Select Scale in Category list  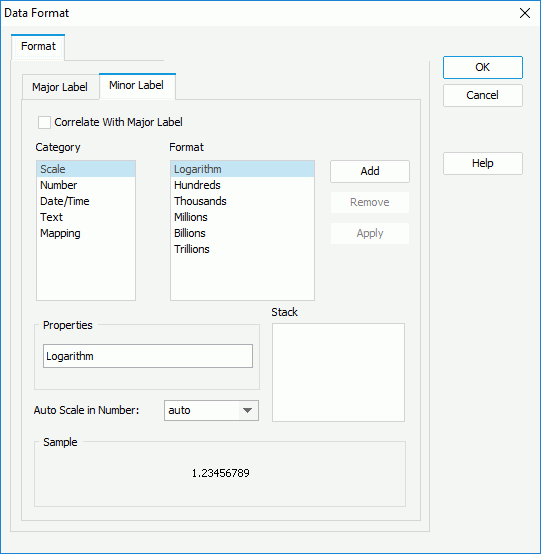click(86, 169)
